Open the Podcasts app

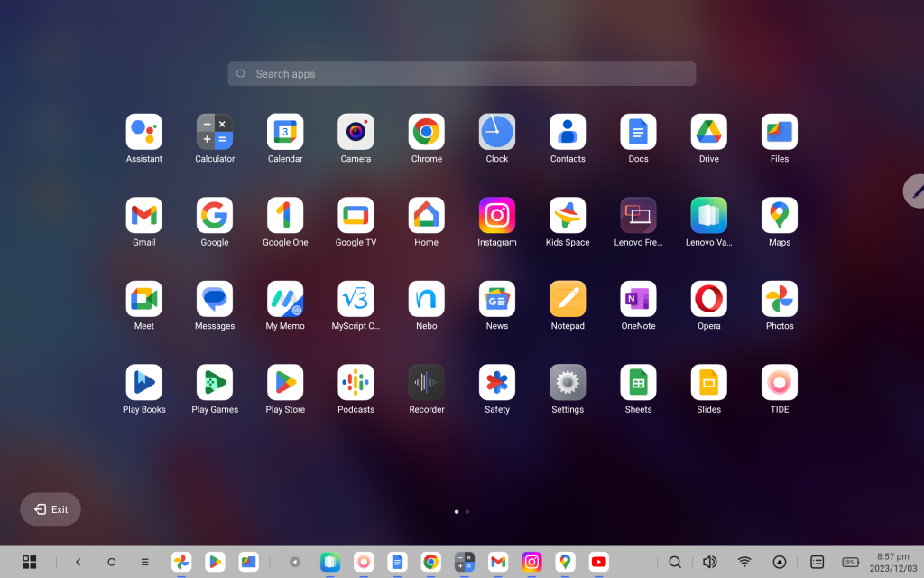[x=356, y=383]
